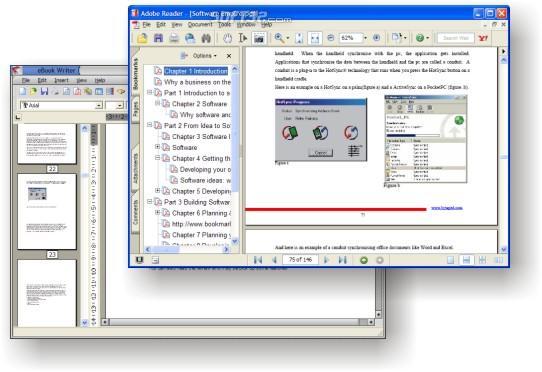This screenshot has width=542, height=372.
Task: Switch to the Pages side tab
Action: [136, 109]
